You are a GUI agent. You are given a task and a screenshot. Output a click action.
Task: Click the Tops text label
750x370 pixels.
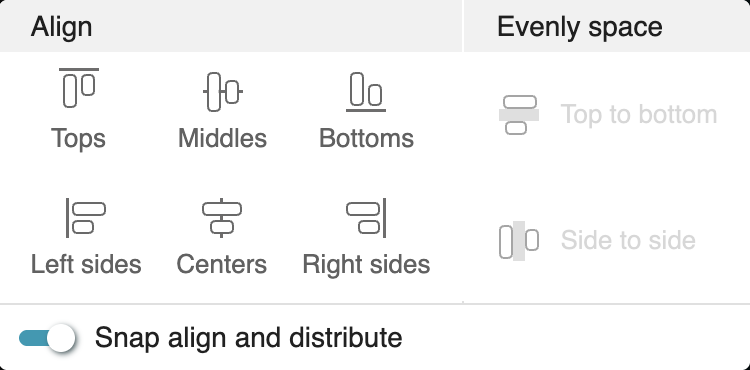pyautogui.click(x=78, y=139)
